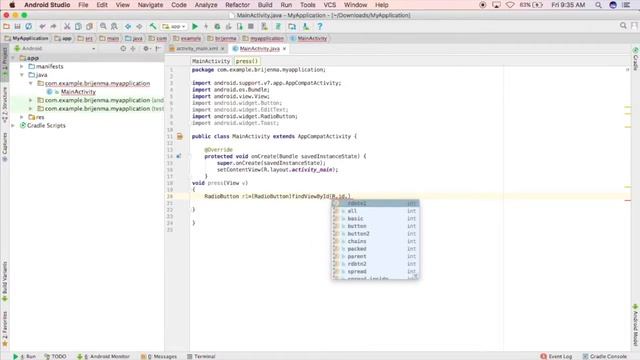Close the activity_main.xml tab
The image size is (640, 360).
click(222, 49)
